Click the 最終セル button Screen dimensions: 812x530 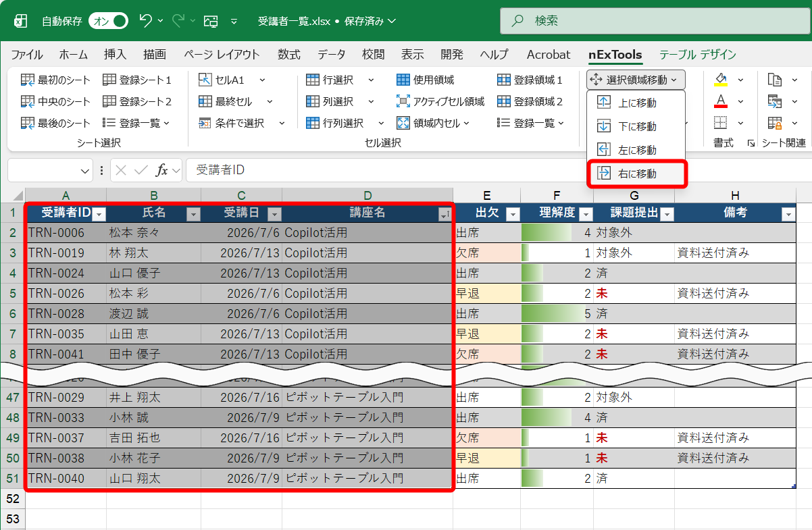tap(226, 101)
